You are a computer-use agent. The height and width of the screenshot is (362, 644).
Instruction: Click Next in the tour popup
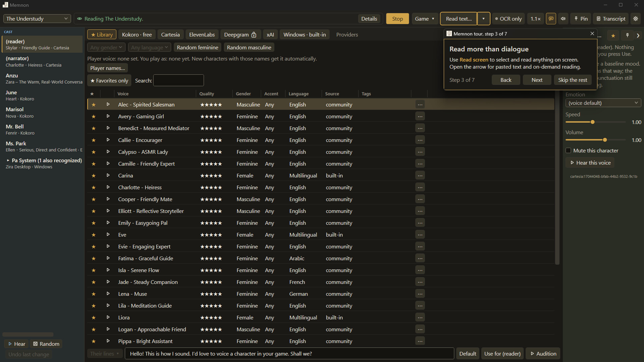pos(537,80)
